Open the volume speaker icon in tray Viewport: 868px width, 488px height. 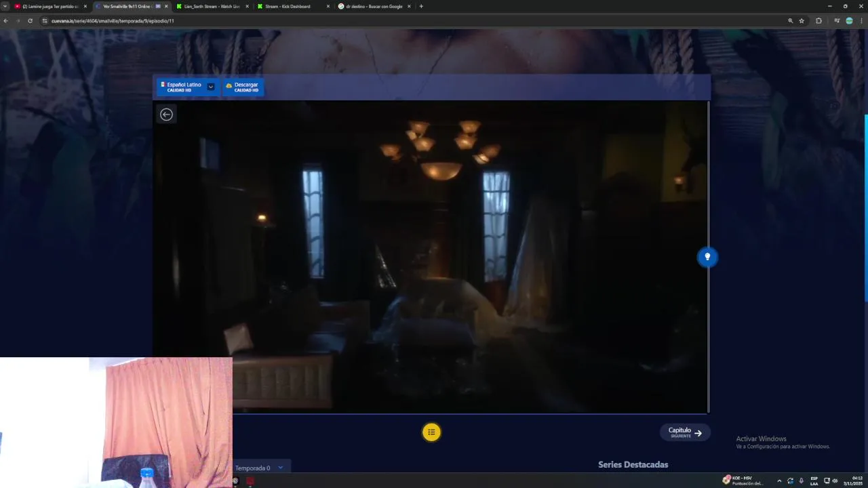click(x=835, y=481)
